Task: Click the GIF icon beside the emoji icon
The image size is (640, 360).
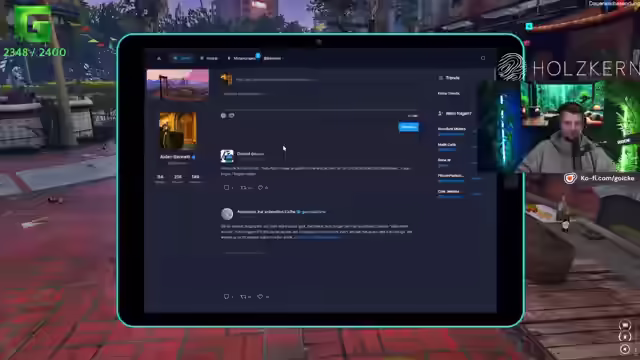Action: tap(231, 116)
